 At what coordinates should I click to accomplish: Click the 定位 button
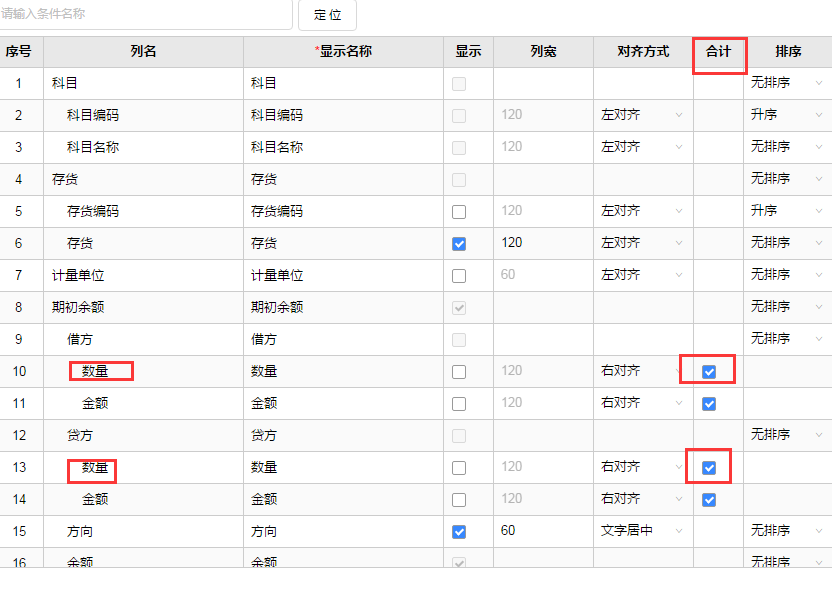tap(327, 14)
